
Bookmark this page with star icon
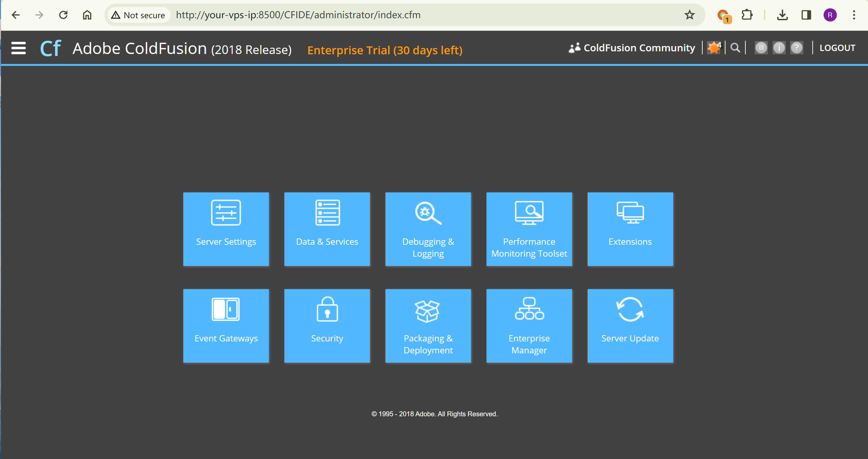pos(689,15)
